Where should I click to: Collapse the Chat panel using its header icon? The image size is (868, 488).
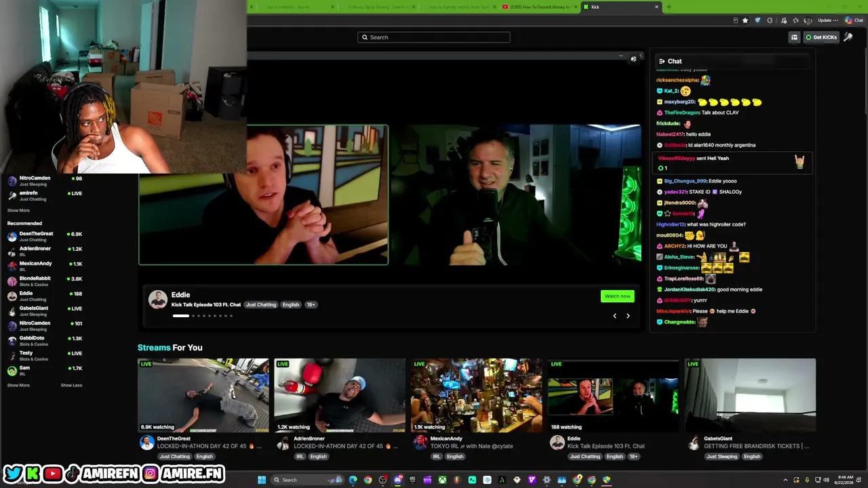point(662,61)
